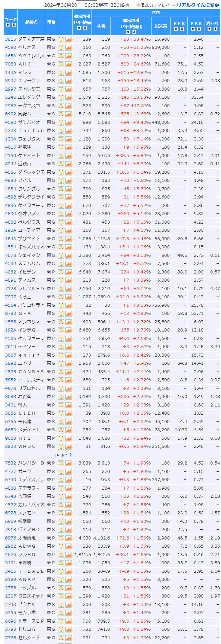Viewport: 221px width, 644px height.
Task: Open stock code 8088 link
Action: (11, 397)
